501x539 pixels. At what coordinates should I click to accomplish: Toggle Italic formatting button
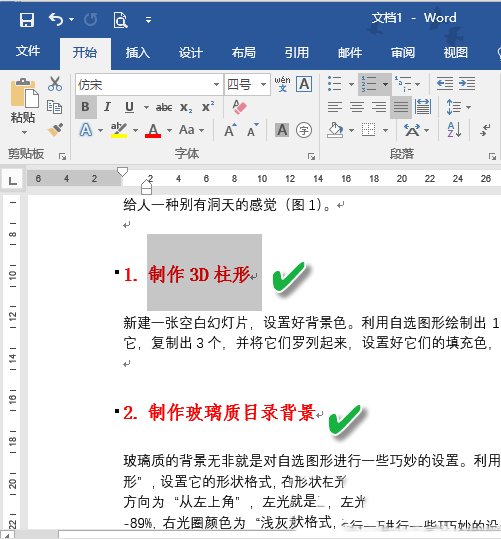pos(107,107)
